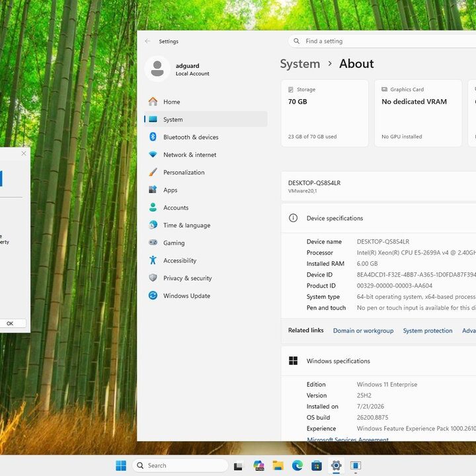This screenshot has height=476, width=476.
Task: Click the Device specifications info icon
Action: click(x=293, y=218)
